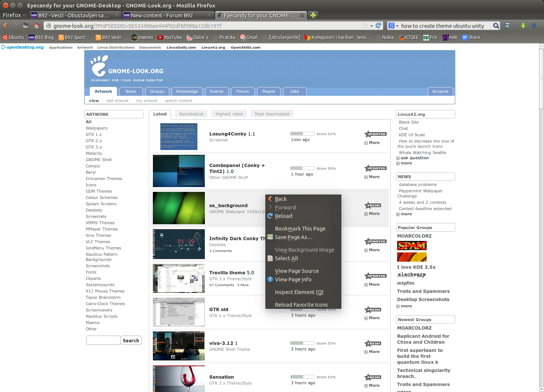Choose Reload in the context menu
This screenshot has width=544, height=392.
click(303, 216)
